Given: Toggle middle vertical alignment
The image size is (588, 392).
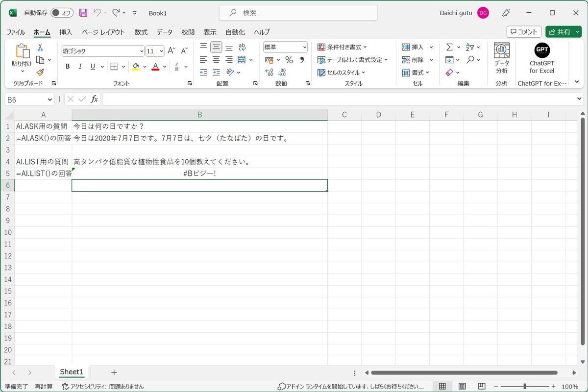Looking at the screenshot, I should [216, 47].
